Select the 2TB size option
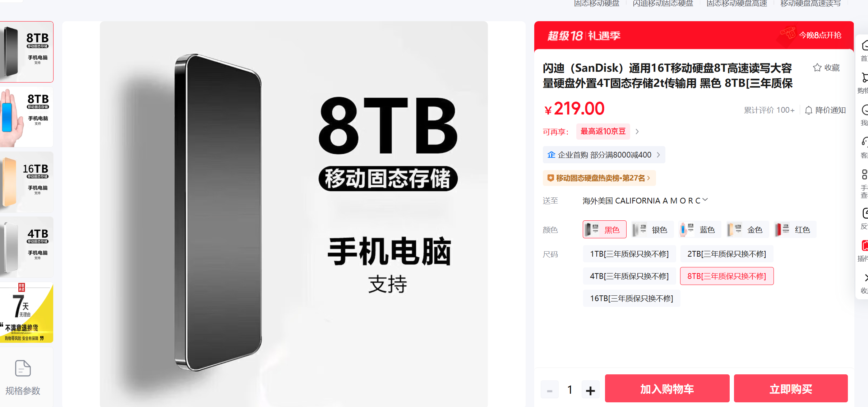This screenshot has height=407, width=868. click(726, 254)
